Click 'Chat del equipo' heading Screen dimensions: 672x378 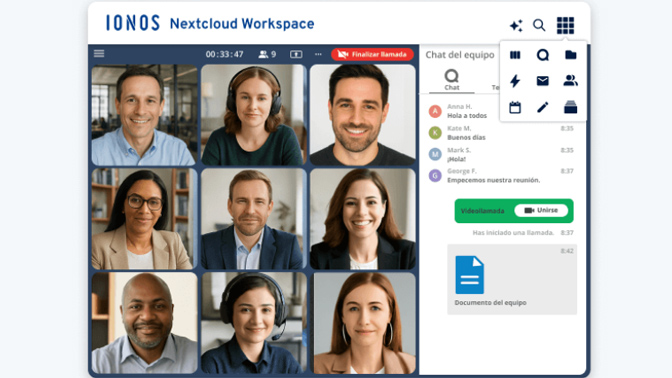tap(460, 55)
